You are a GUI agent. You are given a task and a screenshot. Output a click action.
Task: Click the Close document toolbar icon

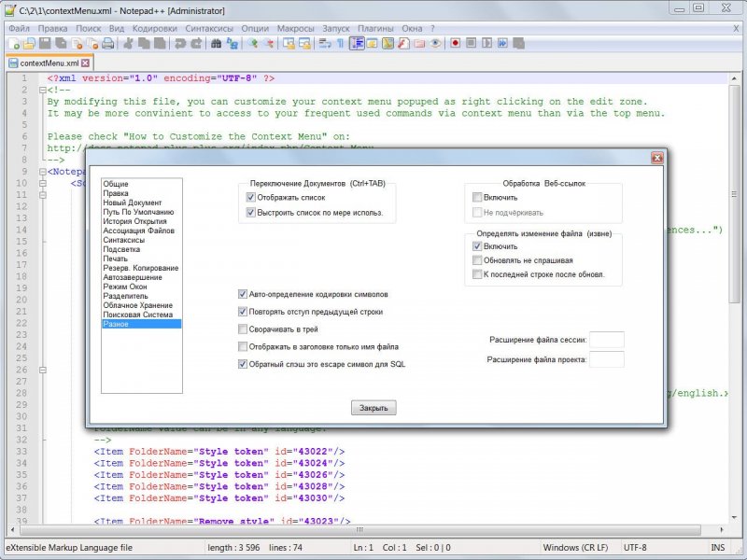point(77,44)
